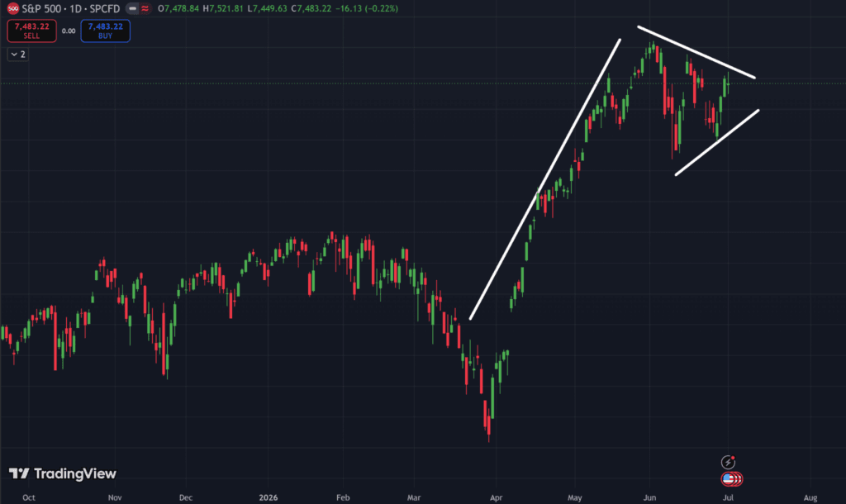The image size is (846, 504).
Task: Click the TradingView logo
Action: click(63, 473)
